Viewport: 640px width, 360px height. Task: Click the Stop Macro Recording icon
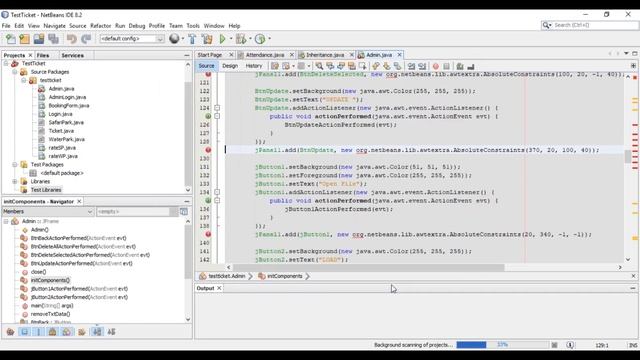click(447, 66)
